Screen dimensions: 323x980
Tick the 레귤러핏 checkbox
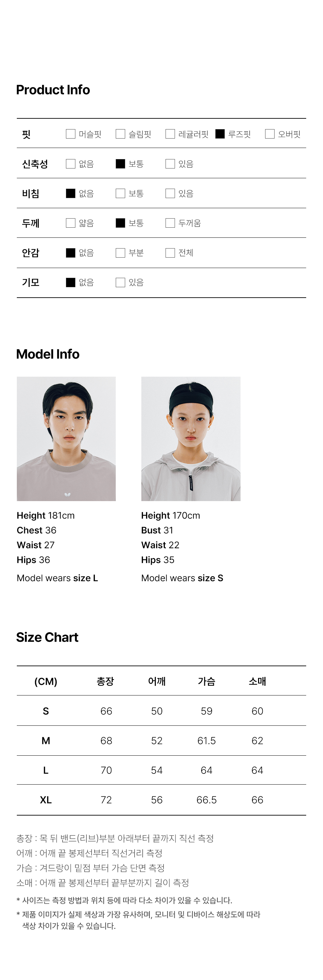tap(170, 134)
